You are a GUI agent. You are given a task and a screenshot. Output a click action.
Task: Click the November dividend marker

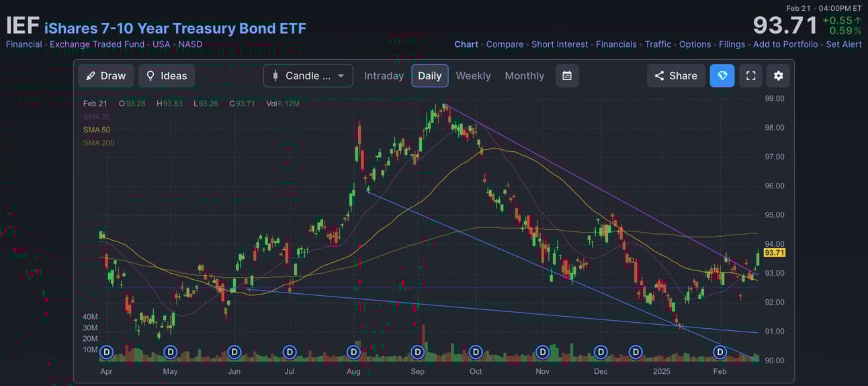[542, 352]
